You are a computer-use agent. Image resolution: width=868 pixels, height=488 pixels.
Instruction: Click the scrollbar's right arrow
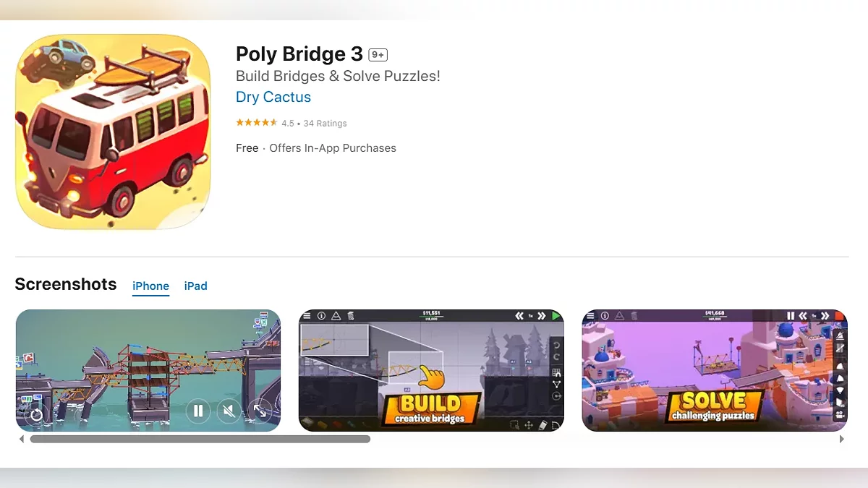pos(841,439)
